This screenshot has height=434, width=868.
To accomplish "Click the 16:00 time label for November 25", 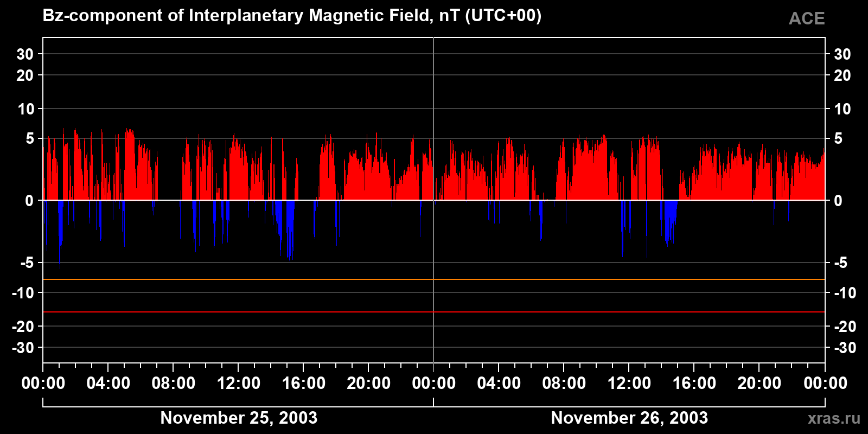I will 304,384.
